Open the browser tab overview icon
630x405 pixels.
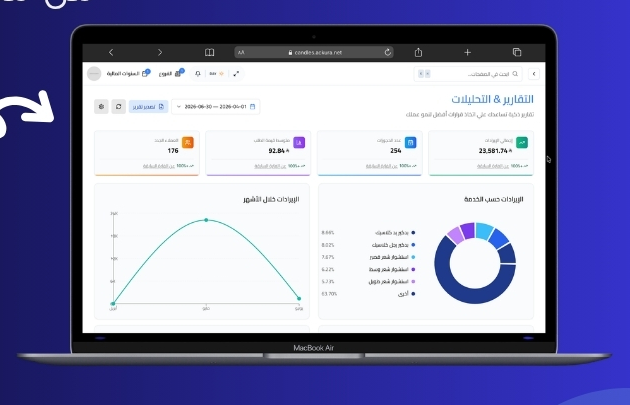pos(517,52)
